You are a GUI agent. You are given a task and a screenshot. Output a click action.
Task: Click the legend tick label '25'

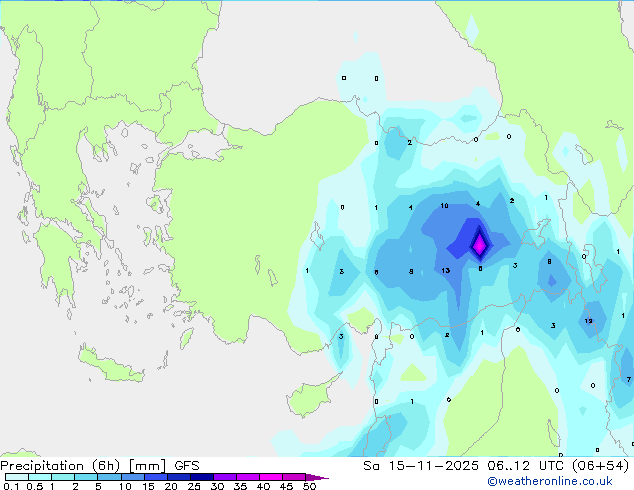pyautogui.click(x=194, y=486)
